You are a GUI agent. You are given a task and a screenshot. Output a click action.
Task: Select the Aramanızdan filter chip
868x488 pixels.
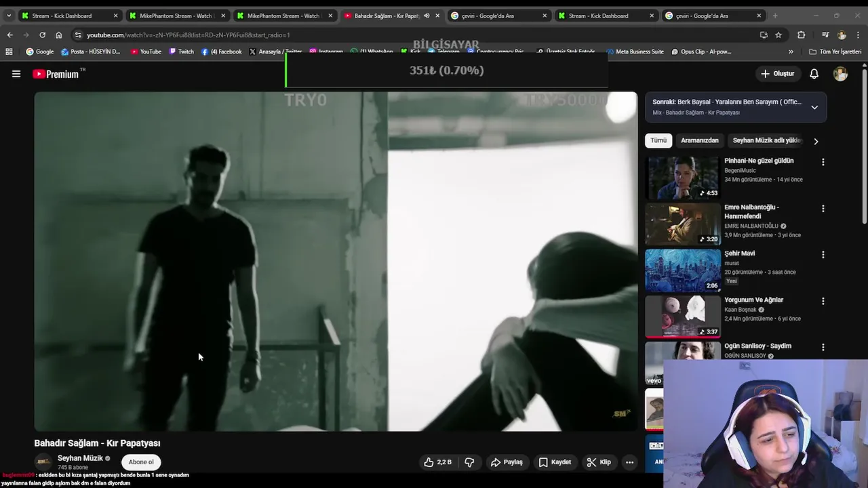(699, 140)
